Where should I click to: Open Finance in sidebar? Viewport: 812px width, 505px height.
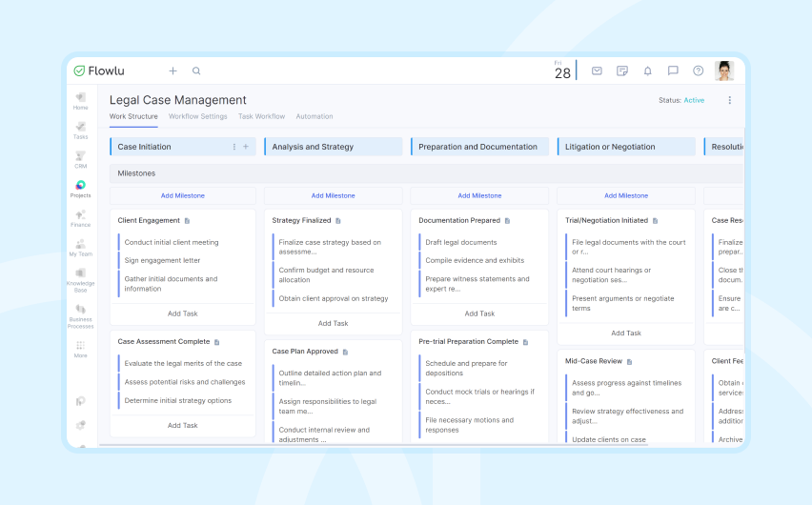point(80,218)
